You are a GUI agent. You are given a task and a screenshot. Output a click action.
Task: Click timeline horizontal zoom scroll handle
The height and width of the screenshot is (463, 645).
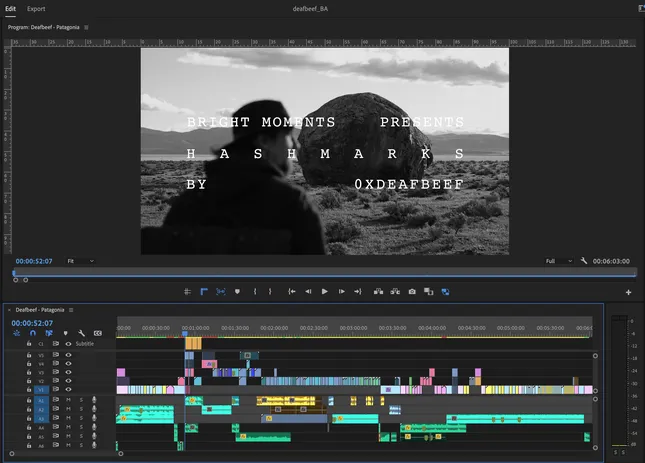121,454
